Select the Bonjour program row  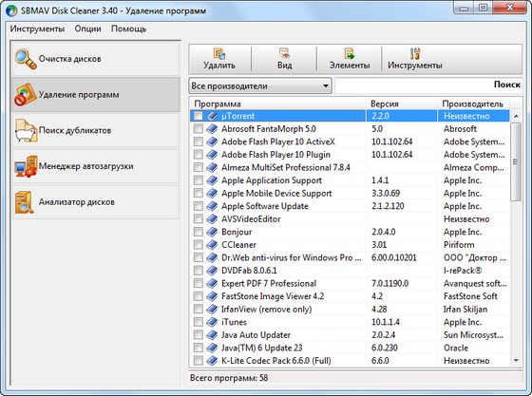pos(350,232)
